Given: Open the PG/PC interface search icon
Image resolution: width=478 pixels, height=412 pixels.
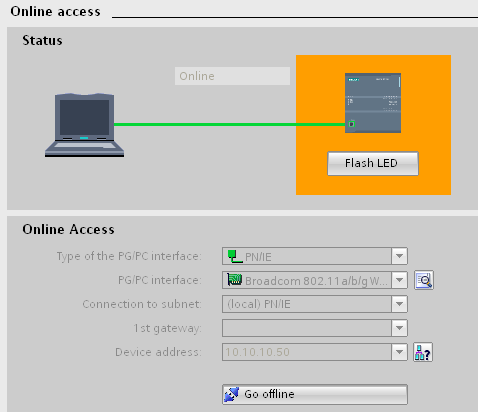Looking at the screenshot, I should point(424,280).
